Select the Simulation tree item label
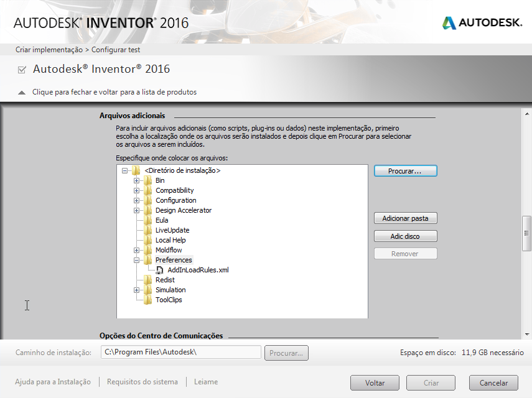 170,290
